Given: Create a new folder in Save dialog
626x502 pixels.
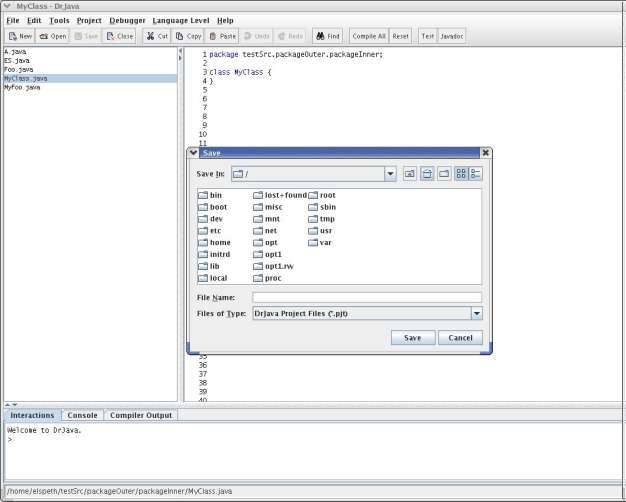Looking at the screenshot, I should point(443,174).
